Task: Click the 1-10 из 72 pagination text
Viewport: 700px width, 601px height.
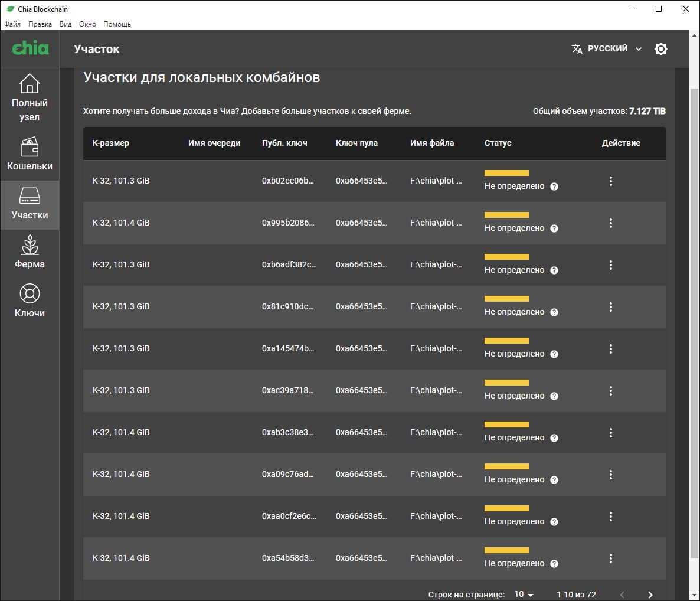Action: click(x=576, y=595)
